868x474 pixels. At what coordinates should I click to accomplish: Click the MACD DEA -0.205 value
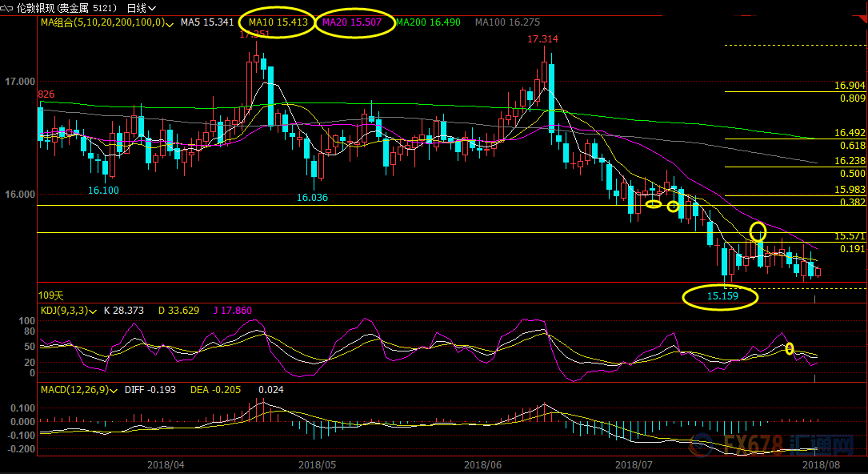click(x=215, y=390)
